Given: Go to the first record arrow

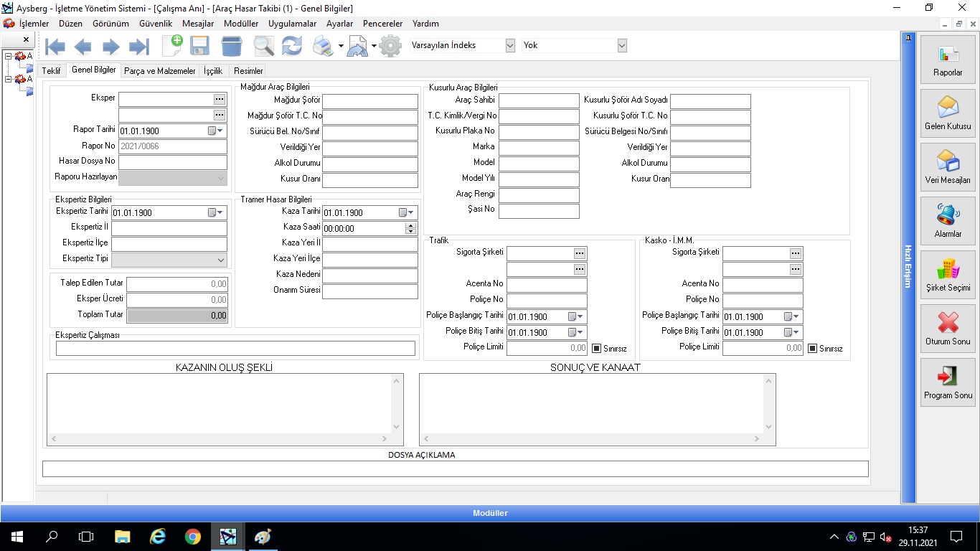Looking at the screenshot, I should click(x=55, y=47).
